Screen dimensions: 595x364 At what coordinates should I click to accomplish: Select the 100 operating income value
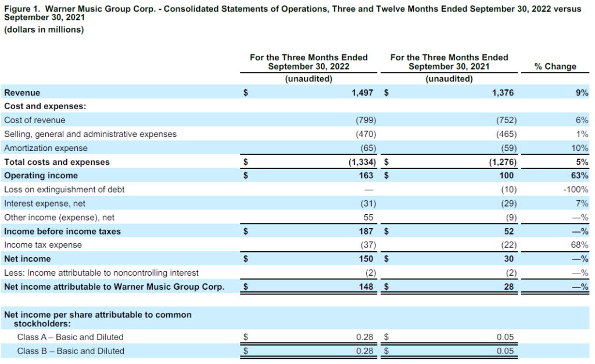[x=507, y=175]
